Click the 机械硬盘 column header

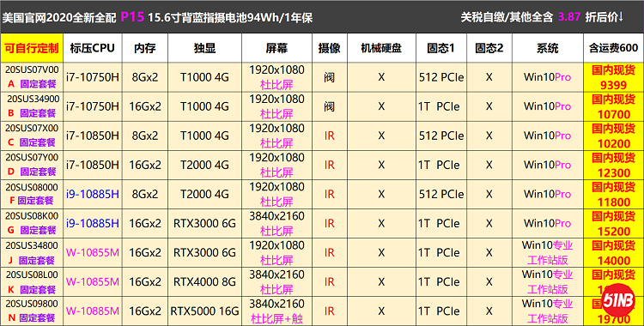[x=381, y=48]
